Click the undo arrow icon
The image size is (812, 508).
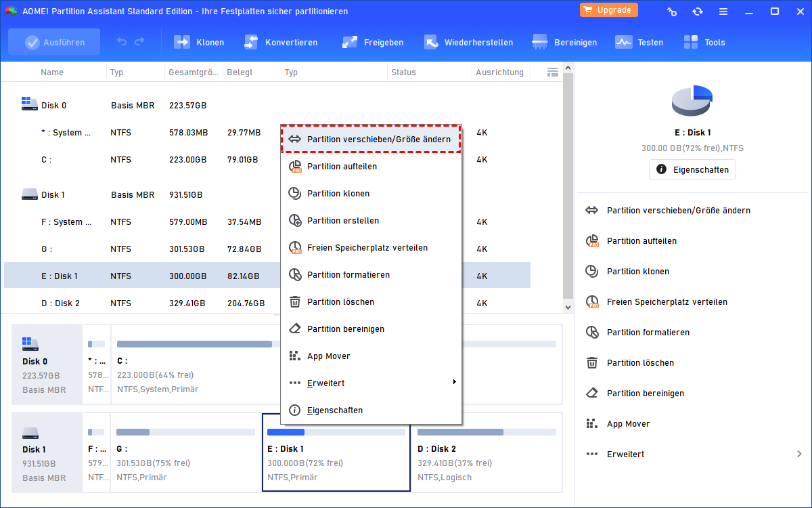(x=122, y=42)
